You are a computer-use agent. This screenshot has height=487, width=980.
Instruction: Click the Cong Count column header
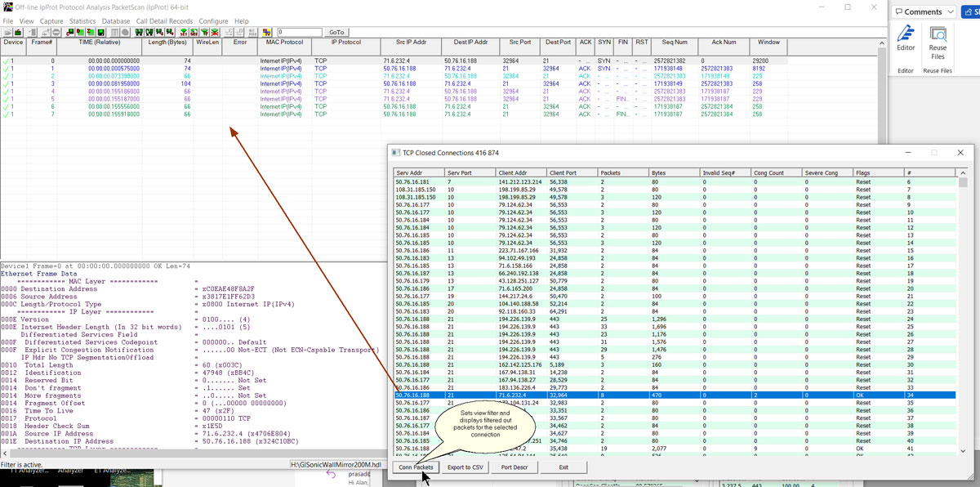(x=777, y=173)
